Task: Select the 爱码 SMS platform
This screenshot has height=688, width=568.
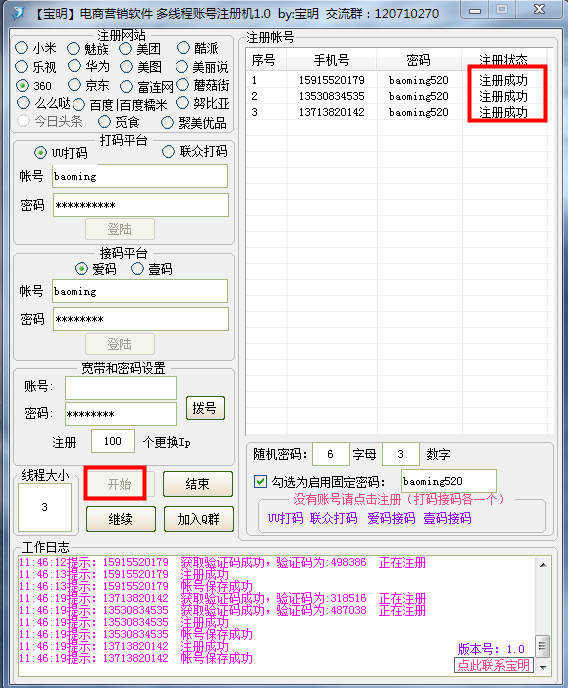Action: (81, 269)
